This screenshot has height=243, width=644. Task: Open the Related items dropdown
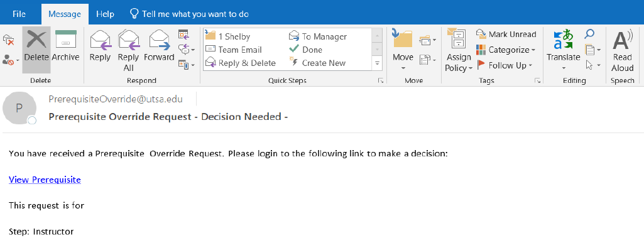tap(592, 50)
